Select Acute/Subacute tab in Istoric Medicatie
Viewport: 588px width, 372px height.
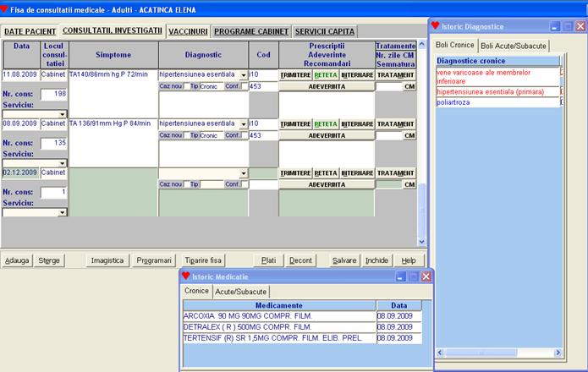(x=240, y=290)
